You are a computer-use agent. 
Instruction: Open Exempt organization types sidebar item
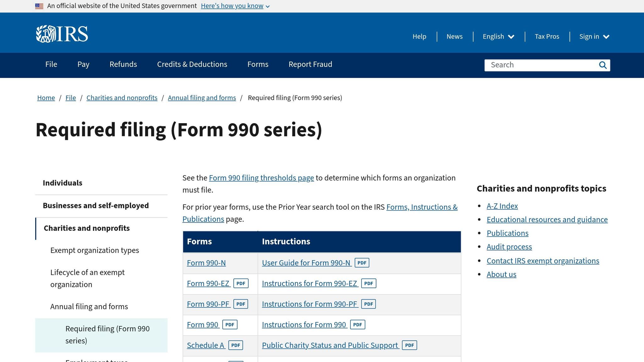pos(95,250)
